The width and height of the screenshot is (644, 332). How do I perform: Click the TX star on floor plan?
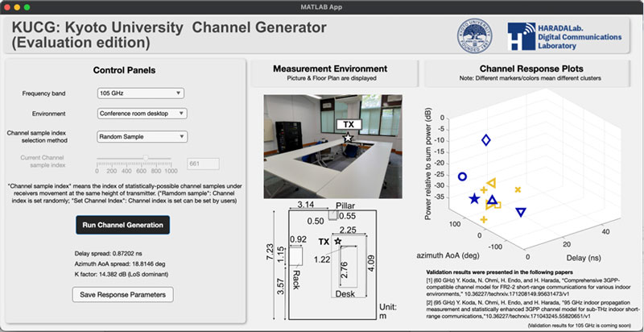tap(338, 241)
